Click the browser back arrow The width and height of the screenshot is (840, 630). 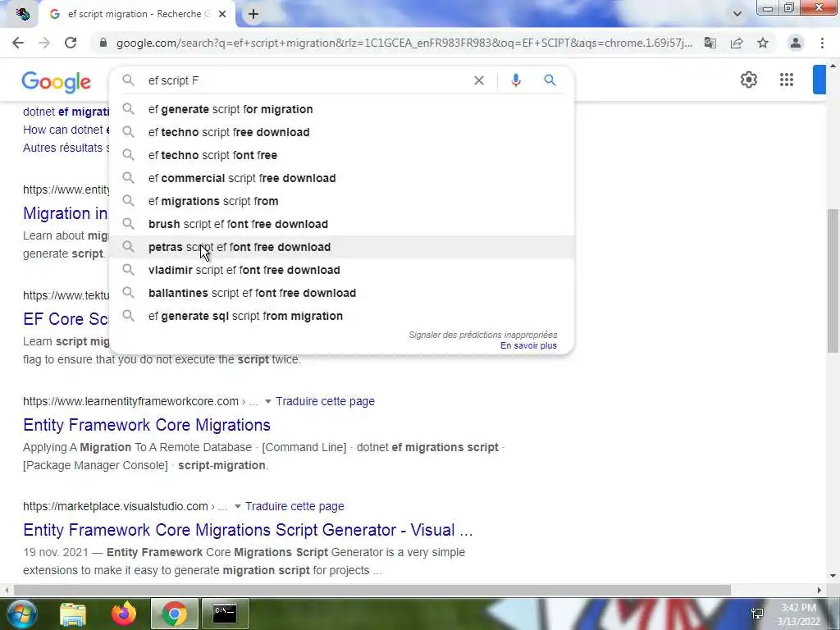(18, 43)
